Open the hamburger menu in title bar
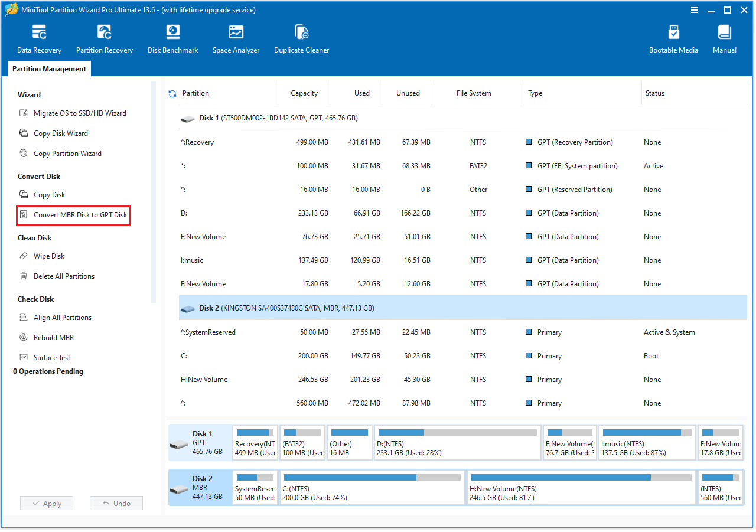This screenshot has width=756, height=532. tap(695, 10)
